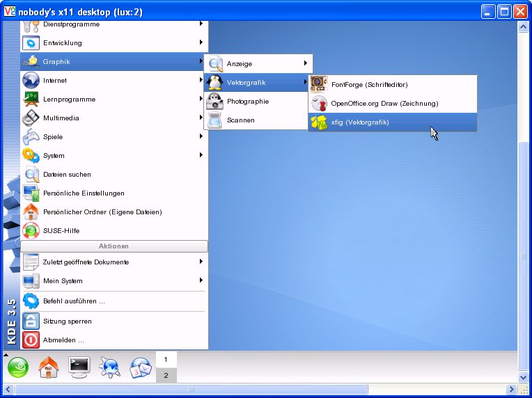532x398 pixels.
Task: Click the vertical scrollbar up arrow
Action: 523,26
